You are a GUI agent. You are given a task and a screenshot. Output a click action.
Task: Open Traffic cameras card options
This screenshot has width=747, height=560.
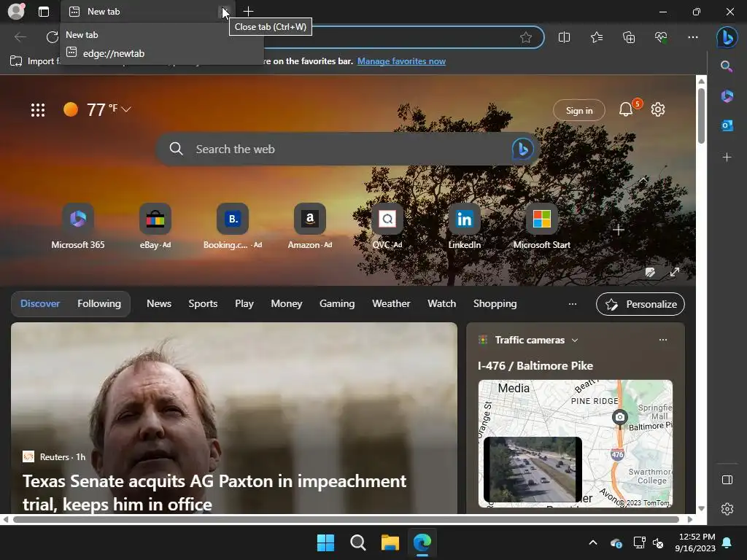[x=662, y=340]
